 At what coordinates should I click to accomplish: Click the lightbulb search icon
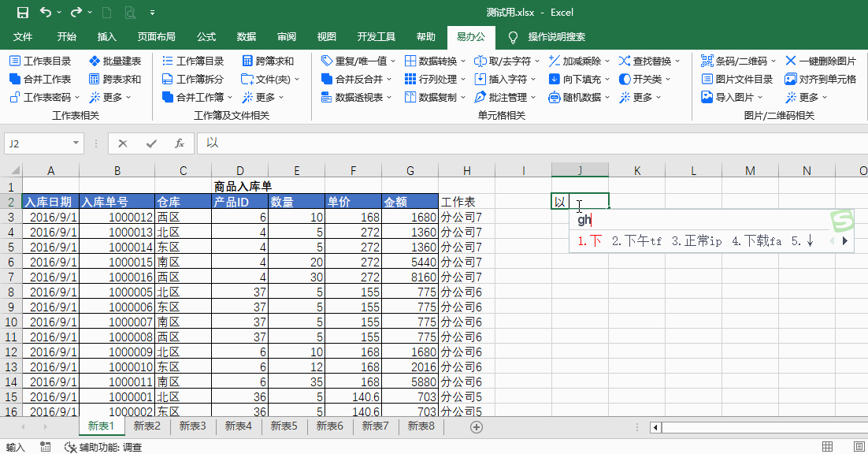(513, 37)
